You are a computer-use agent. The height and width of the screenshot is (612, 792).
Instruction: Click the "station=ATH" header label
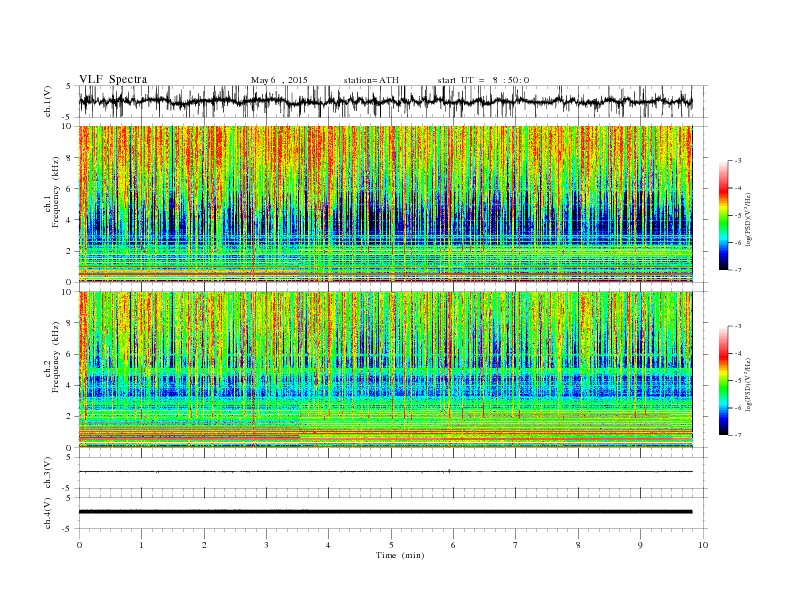pos(371,80)
